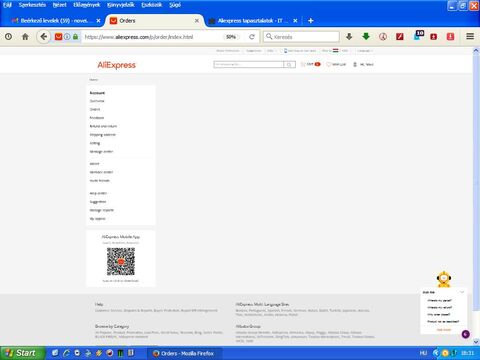This screenshot has height=360, width=480.
Task: Click the red slash extension icon
Action: pos(400,37)
